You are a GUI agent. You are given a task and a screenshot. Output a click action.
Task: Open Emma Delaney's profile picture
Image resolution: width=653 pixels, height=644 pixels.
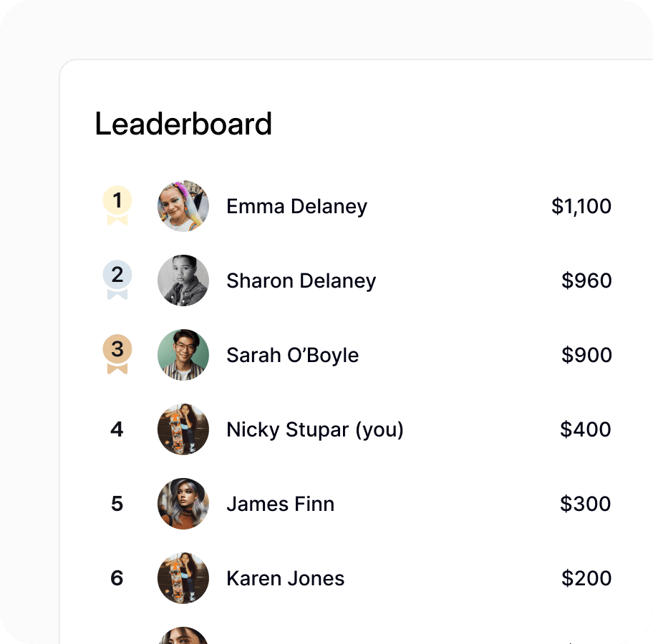[183, 206]
